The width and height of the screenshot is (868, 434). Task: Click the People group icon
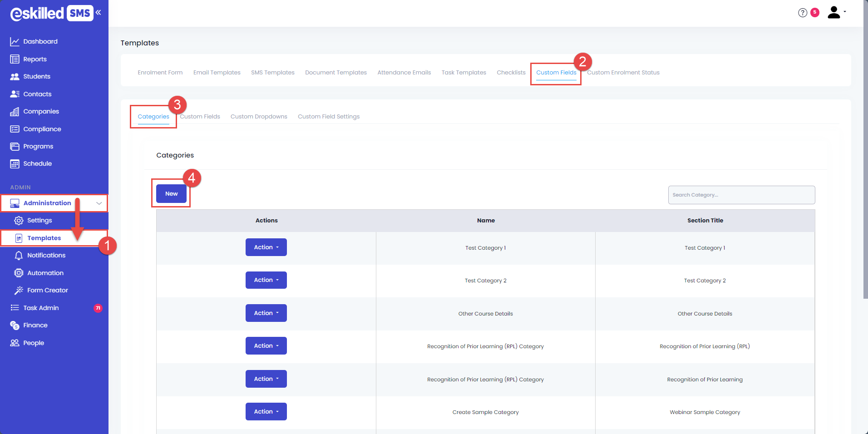click(x=15, y=343)
